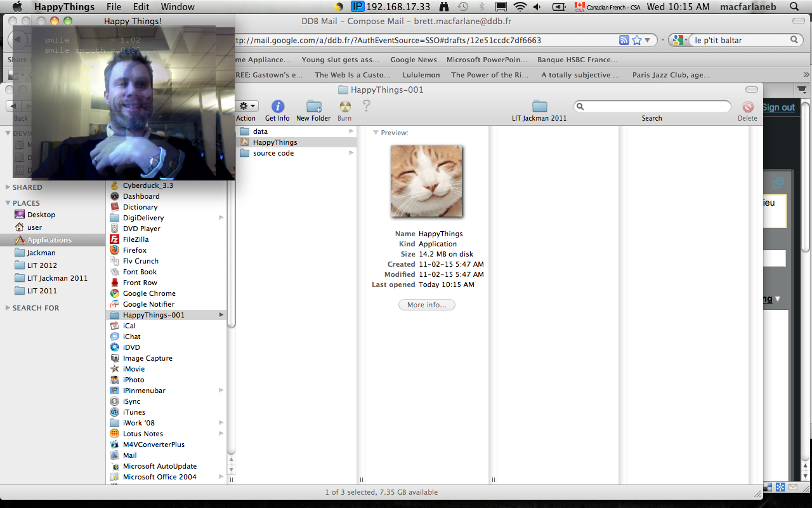
Task: Click the More info... button
Action: [x=426, y=305]
